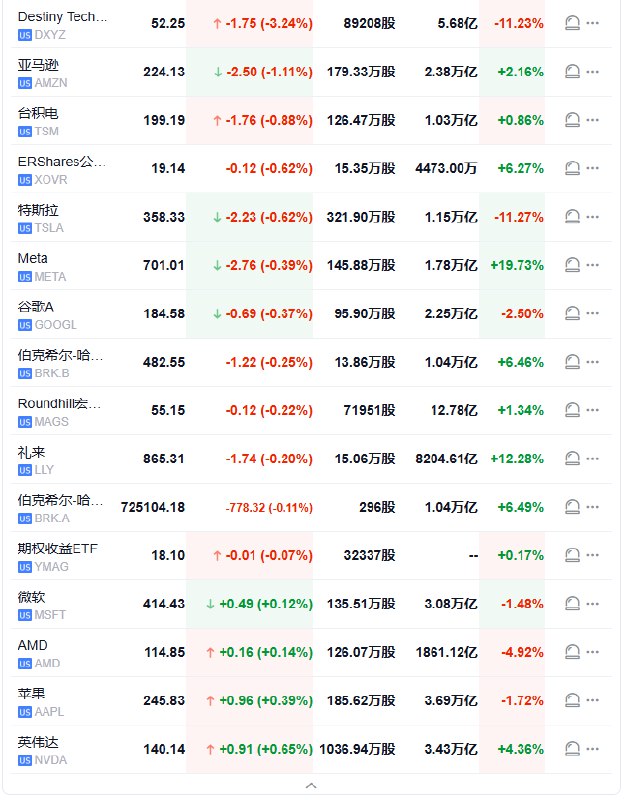The width and height of the screenshot is (626, 800).
Task: Set alert bell for NVDA row
Action: click(572, 749)
